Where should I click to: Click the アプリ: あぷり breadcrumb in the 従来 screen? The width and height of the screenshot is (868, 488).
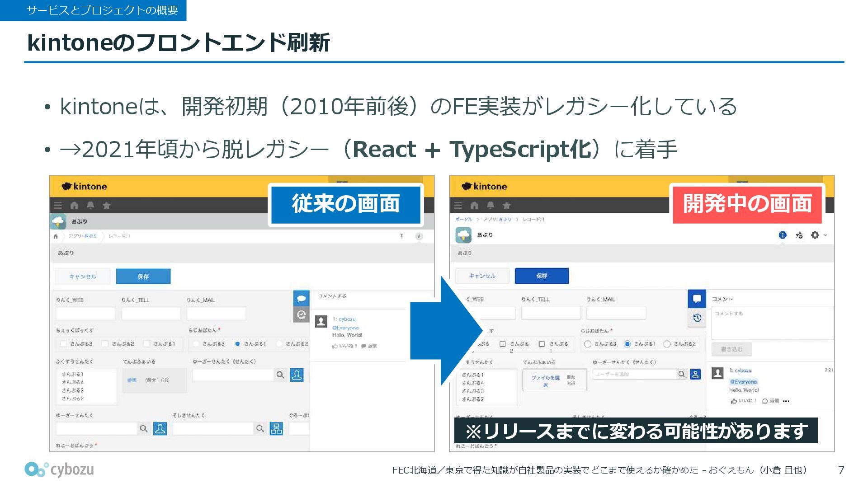tap(83, 236)
